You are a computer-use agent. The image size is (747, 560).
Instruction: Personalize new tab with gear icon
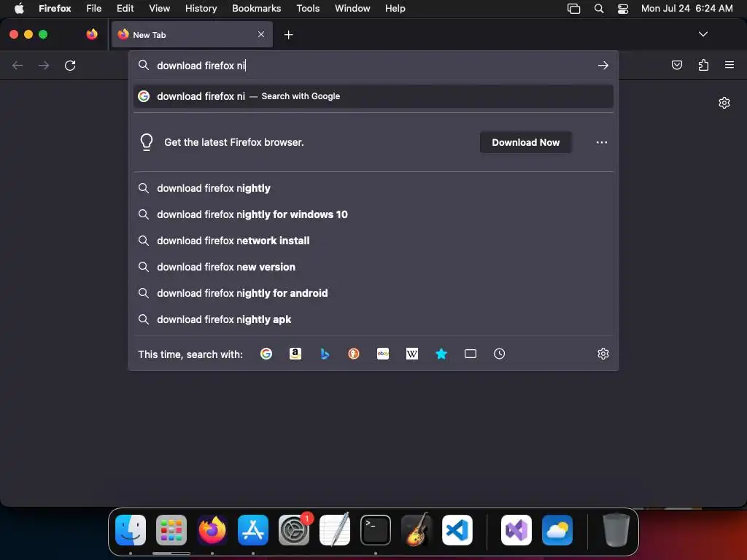(724, 103)
